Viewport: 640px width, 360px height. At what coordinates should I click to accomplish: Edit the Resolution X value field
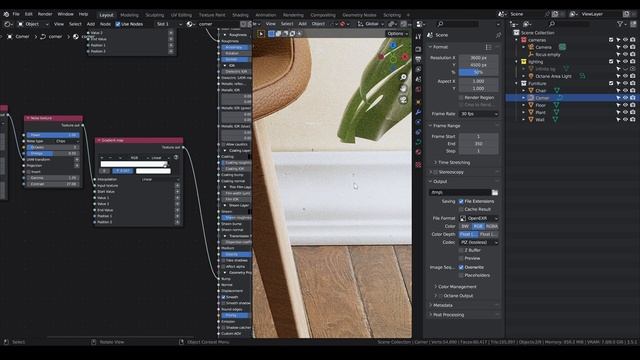pos(478,58)
